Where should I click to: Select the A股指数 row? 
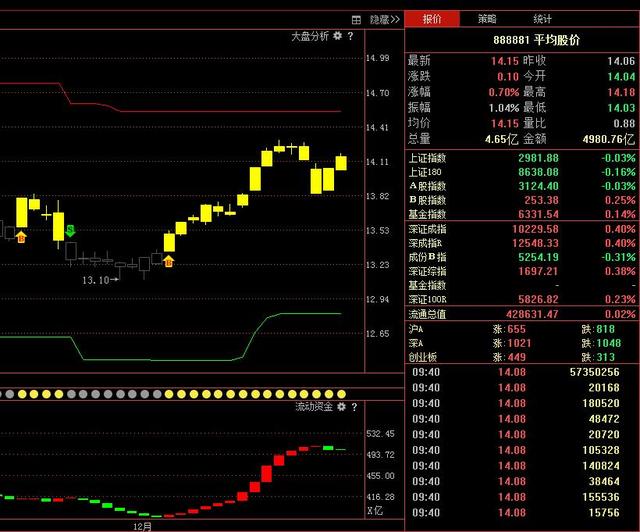522,186
